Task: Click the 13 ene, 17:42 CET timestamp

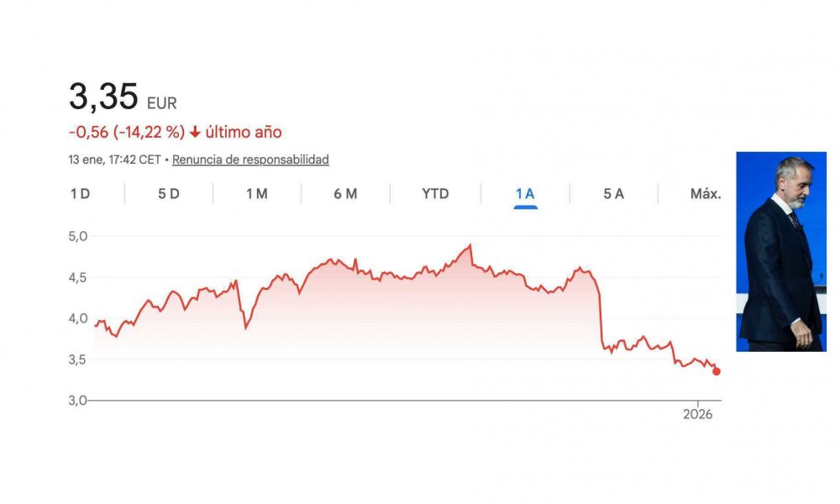Action: 115,159
